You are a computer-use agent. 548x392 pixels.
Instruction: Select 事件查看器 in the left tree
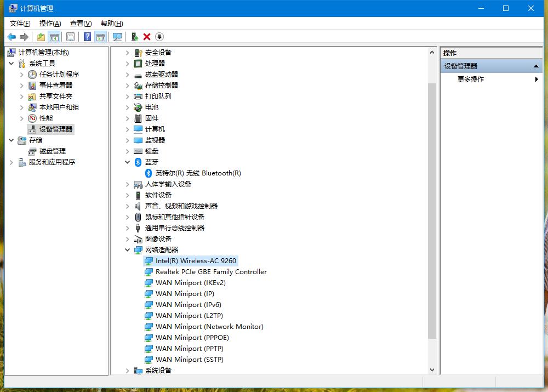[x=56, y=86]
